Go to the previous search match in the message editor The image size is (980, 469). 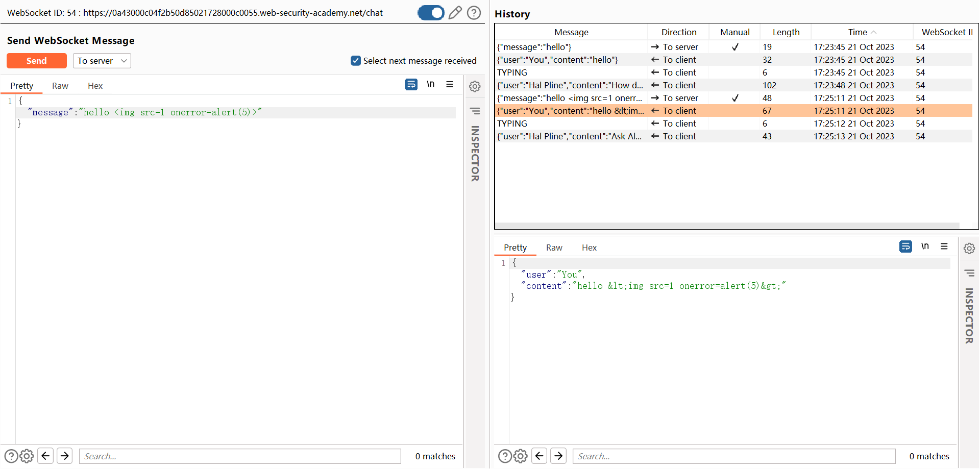click(x=46, y=456)
